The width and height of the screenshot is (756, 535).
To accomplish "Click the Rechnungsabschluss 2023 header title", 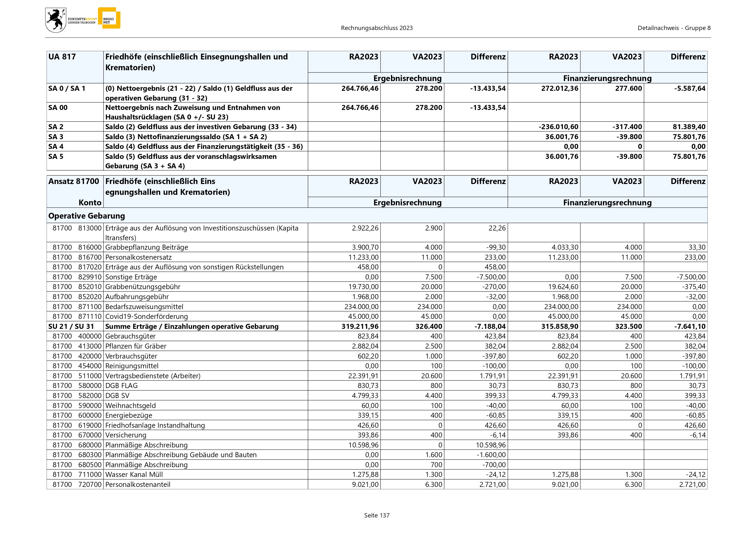I will (x=377, y=28).
